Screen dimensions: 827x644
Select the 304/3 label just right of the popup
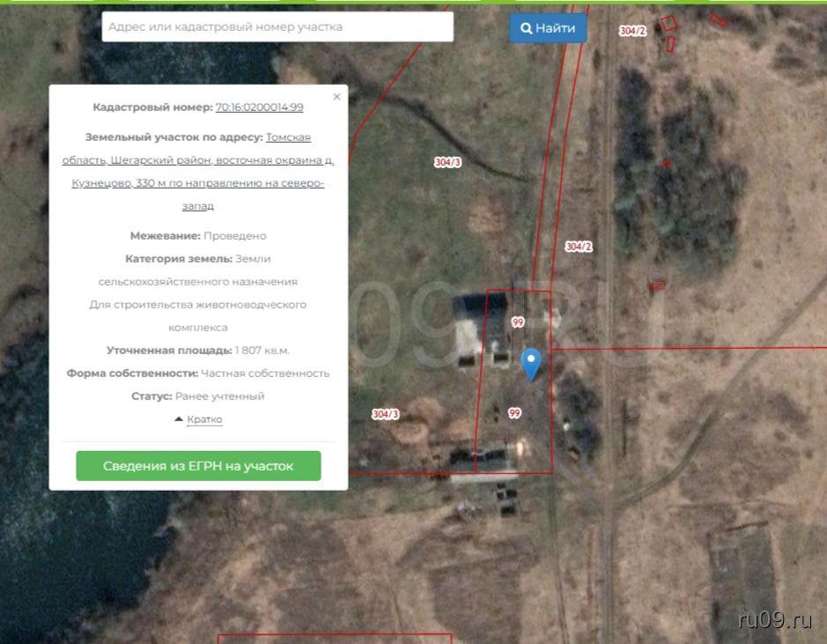385,414
